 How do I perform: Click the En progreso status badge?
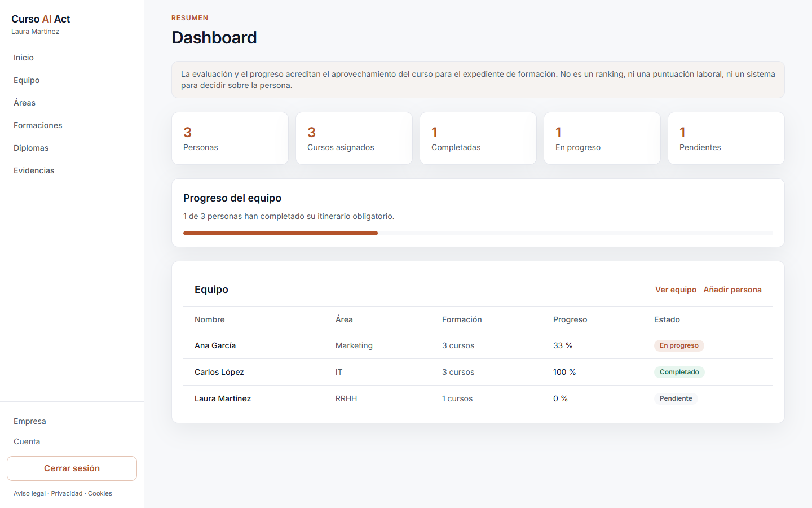[x=679, y=345]
